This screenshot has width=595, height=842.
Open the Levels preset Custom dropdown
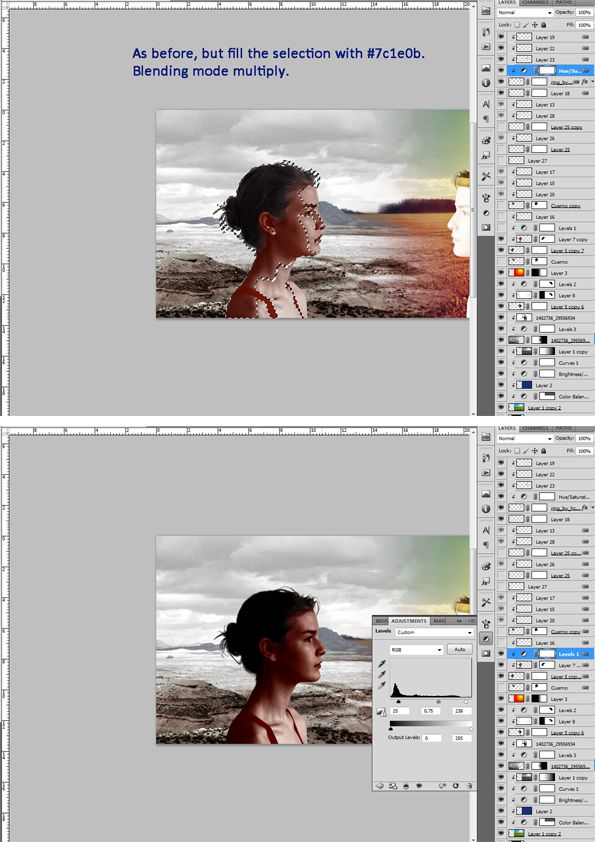pyautogui.click(x=434, y=633)
